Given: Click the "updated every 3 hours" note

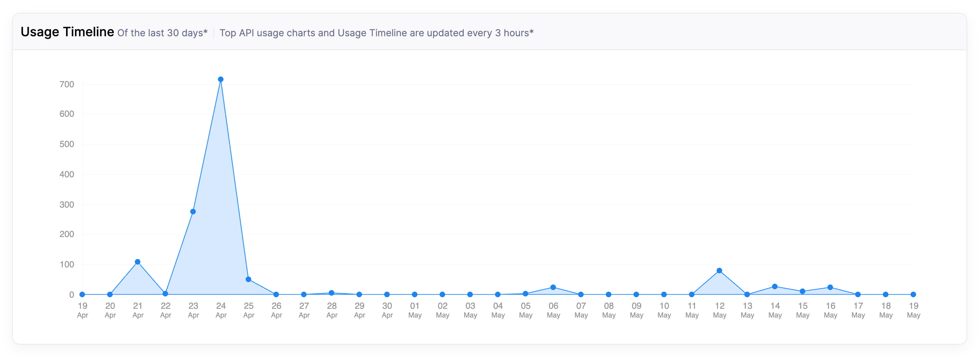Looking at the screenshot, I should (x=376, y=33).
